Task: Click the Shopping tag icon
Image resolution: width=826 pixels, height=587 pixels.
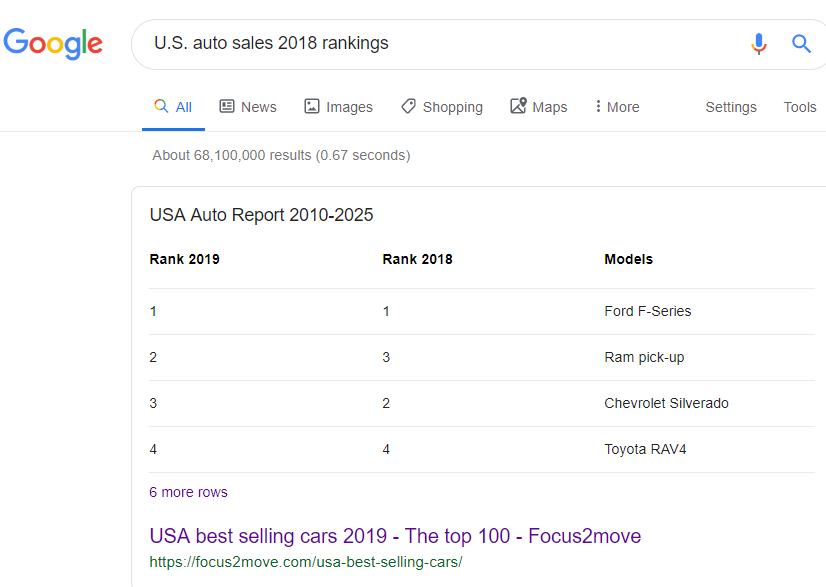Action: (x=408, y=106)
